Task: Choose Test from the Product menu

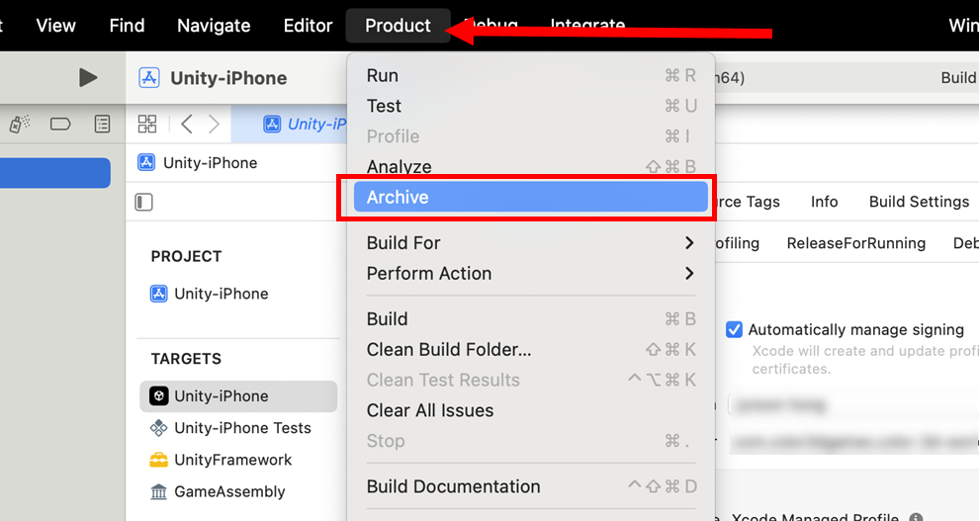Action: point(531,106)
